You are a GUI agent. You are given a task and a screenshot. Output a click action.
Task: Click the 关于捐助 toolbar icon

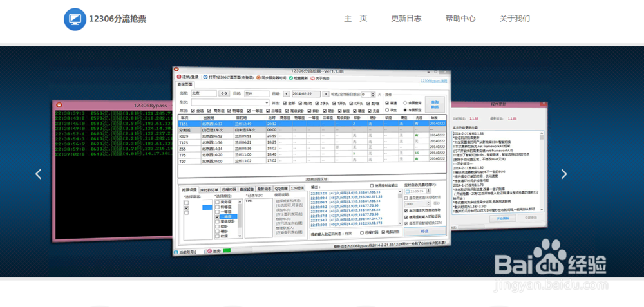point(312,78)
